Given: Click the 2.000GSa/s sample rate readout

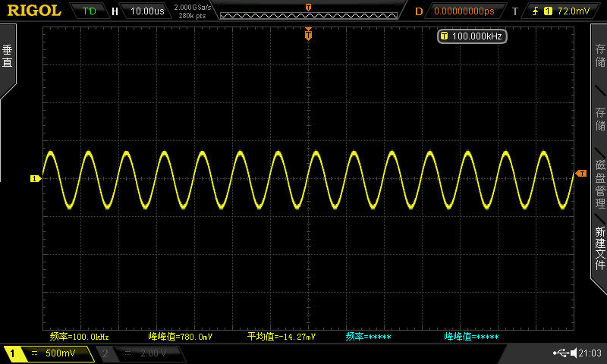Looking at the screenshot, I should tap(193, 8).
